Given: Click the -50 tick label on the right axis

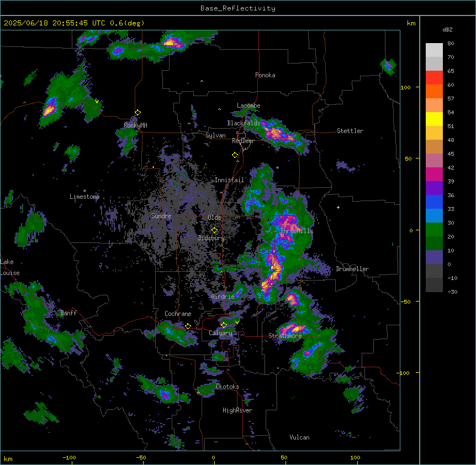Looking at the screenshot, I should [x=405, y=302].
